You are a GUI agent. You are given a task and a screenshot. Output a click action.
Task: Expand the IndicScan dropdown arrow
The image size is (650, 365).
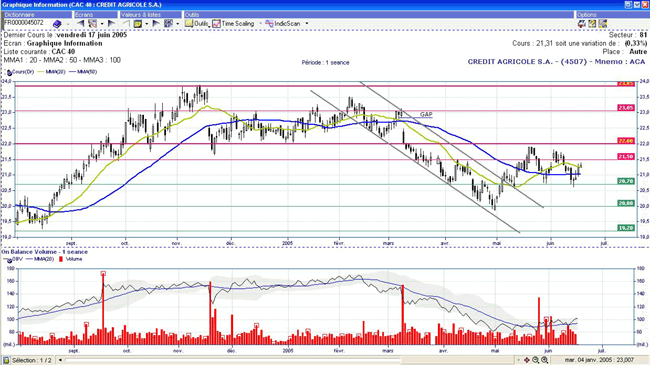coord(307,24)
